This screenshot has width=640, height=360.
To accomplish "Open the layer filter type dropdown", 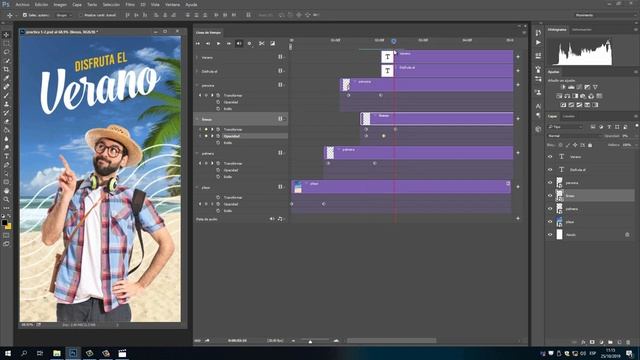I will tap(566, 127).
